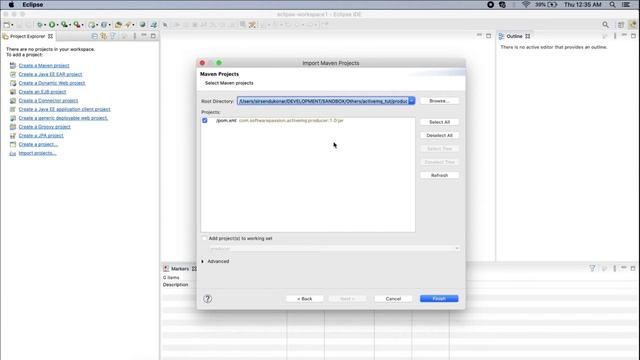Maximize the Outline view
The height and width of the screenshot is (360, 640).
[633, 36]
